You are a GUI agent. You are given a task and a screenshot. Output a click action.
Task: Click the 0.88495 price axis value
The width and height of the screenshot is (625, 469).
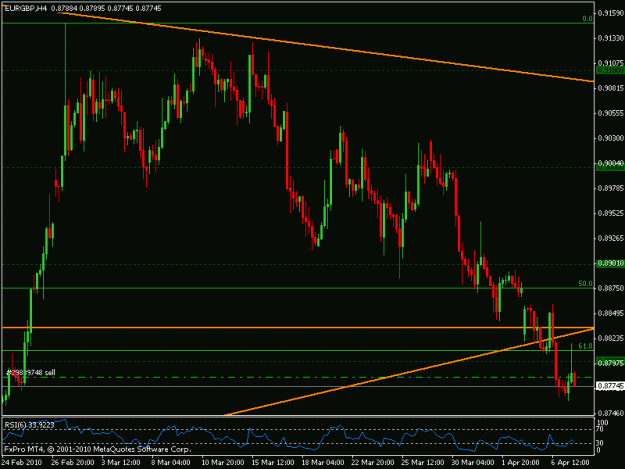pyautogui.click(x=611, y=313)
